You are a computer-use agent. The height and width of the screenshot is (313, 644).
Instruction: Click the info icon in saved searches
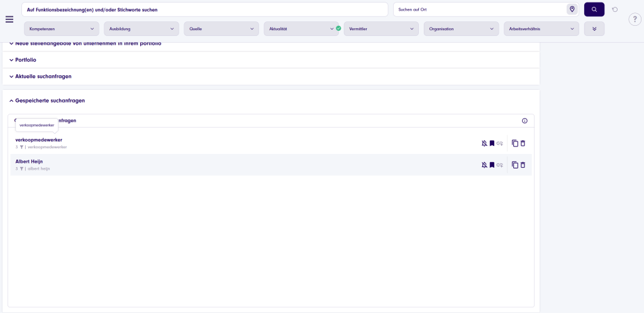[525, 121]
